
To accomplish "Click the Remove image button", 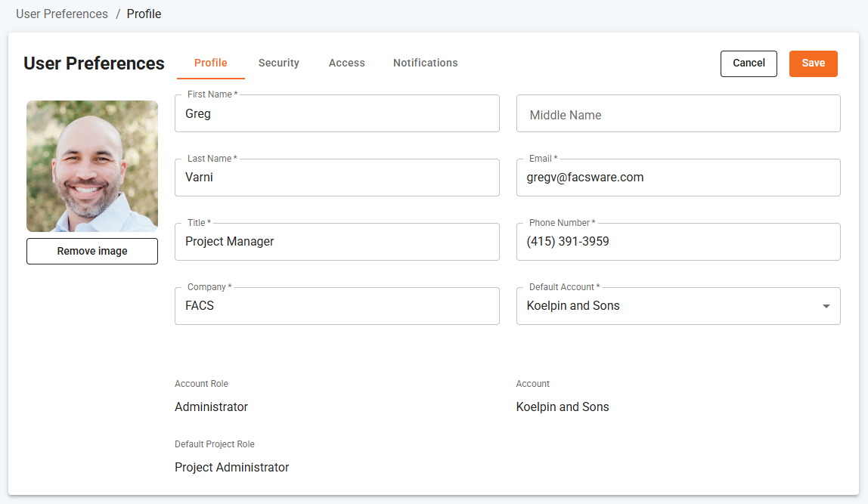I will point(92,251).
